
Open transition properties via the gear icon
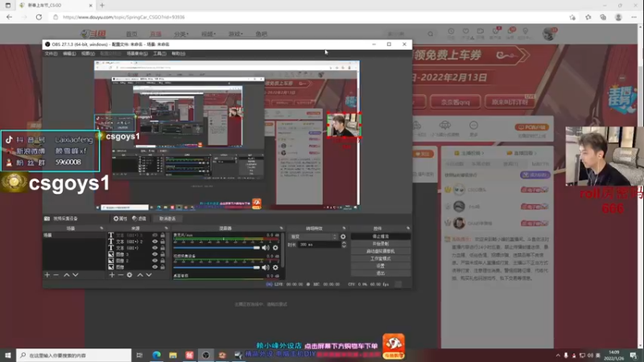click(x=343, y=237)
